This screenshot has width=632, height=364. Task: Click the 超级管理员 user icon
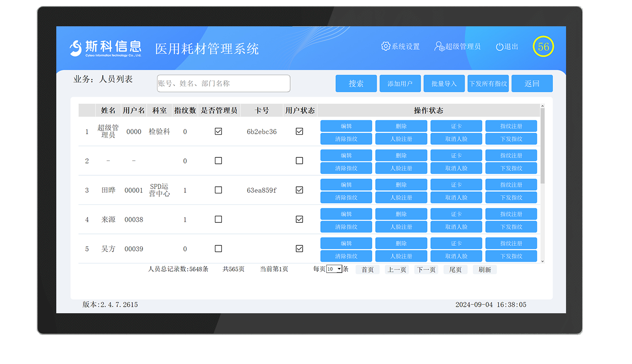tap(438, 46)
